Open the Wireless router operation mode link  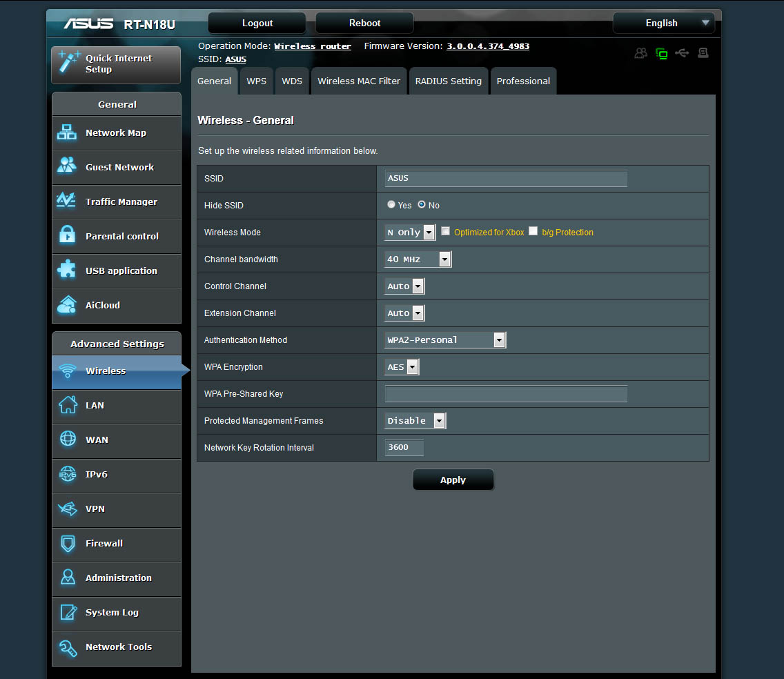[x=313, y=46]
